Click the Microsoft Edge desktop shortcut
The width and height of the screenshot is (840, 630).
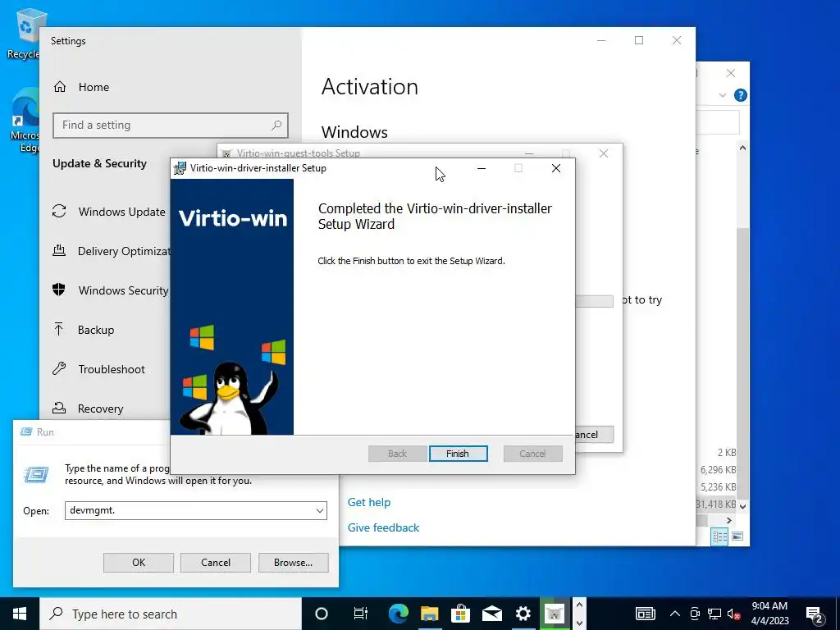pyautogui.click(x=25, y=121)
